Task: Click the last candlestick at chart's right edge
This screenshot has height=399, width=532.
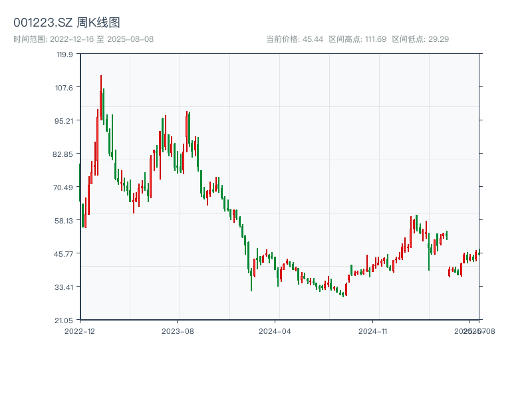Action: 479,252
